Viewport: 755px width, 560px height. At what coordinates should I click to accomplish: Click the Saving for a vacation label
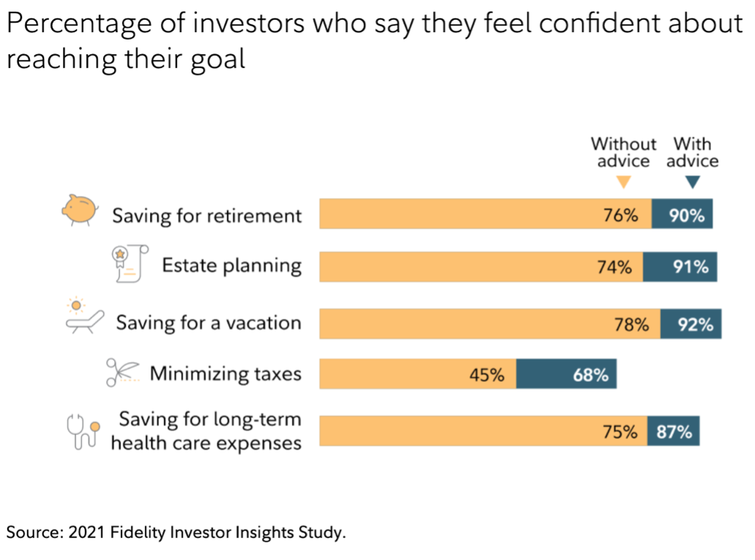[208, 322]
